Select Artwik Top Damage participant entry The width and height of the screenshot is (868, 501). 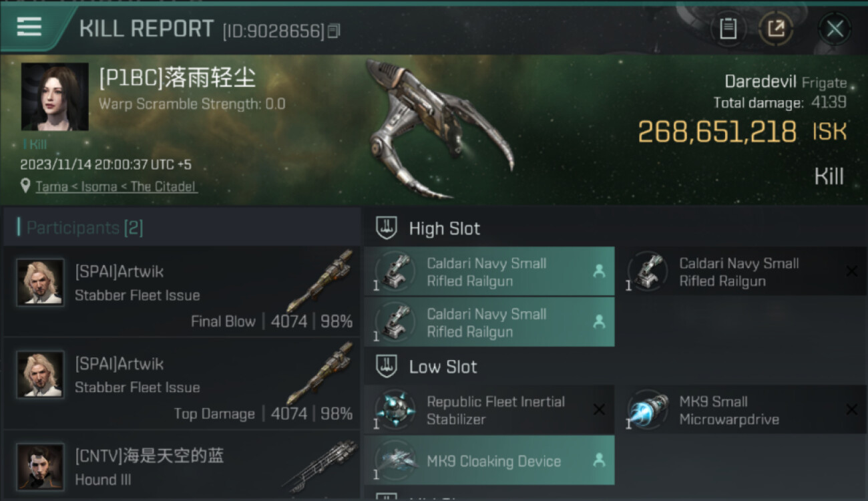[x=182, y=383]
